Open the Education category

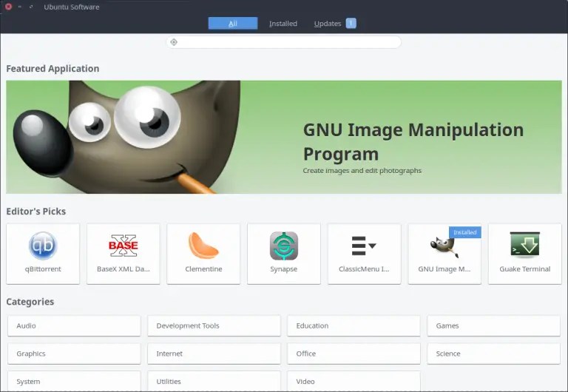(354, 325)
